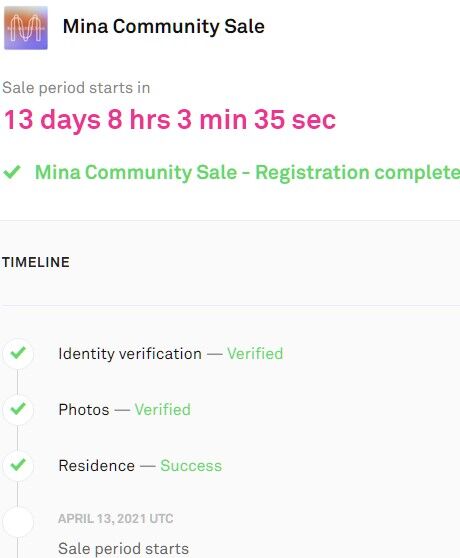Click the pink countdown timer

(x=170, y=119)
